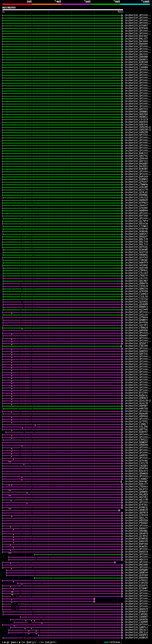The width and height of the screenshot is (152, 644).
Task: Click hit label UniRef100_Q14139-2
Action: 138,401
